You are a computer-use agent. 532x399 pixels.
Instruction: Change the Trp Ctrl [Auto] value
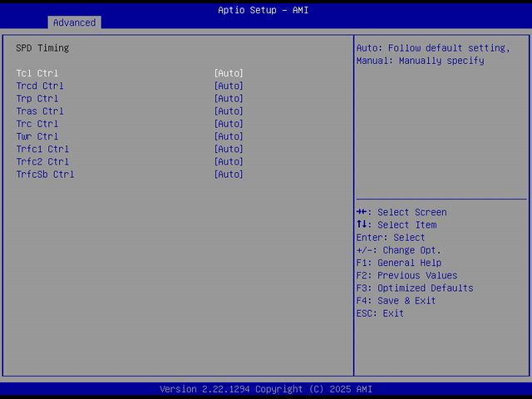[229, 98]
